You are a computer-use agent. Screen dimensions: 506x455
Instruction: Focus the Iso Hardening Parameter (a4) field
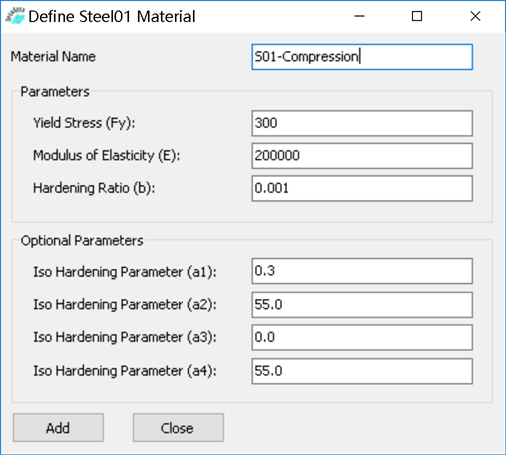pos(362,371)
